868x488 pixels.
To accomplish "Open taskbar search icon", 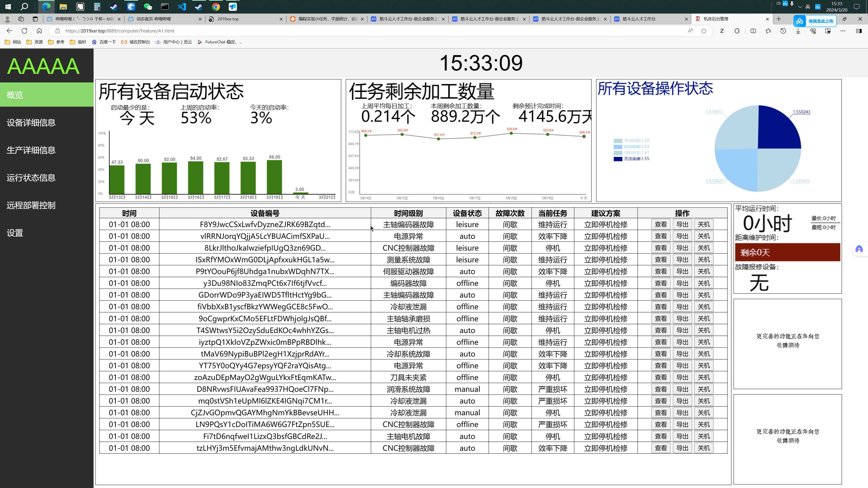I will click(24, 6).
